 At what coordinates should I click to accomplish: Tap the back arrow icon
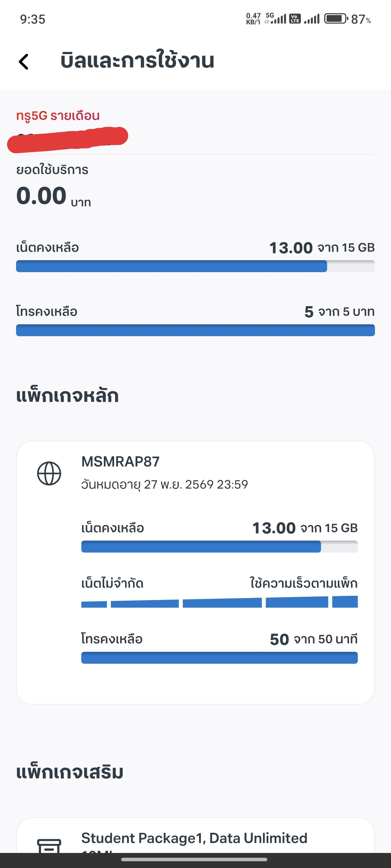[x=24, y=62]
